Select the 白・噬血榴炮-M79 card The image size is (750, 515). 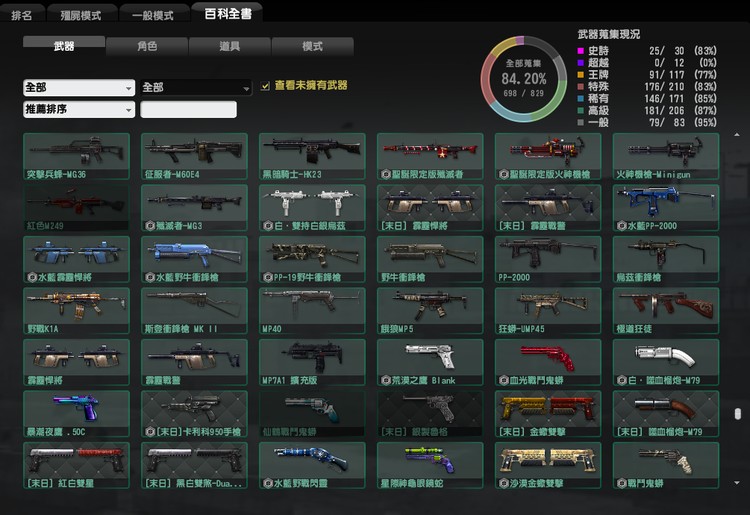point(666,362)
